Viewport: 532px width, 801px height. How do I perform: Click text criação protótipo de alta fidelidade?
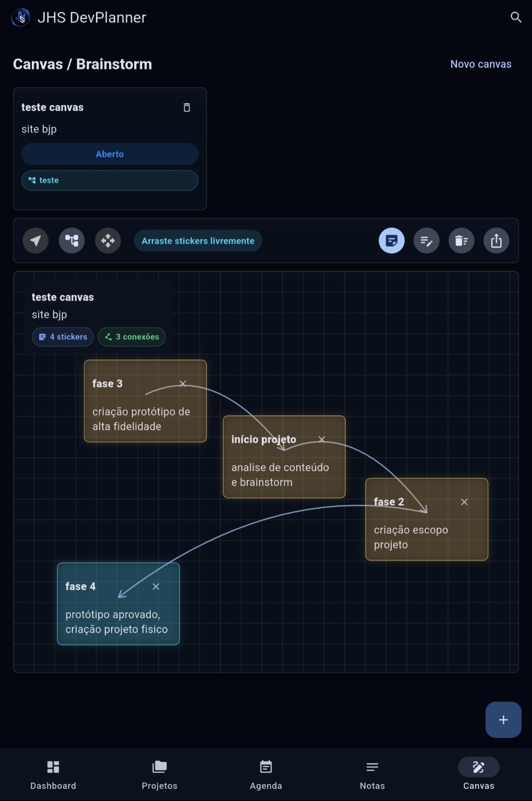pos(141,419)
